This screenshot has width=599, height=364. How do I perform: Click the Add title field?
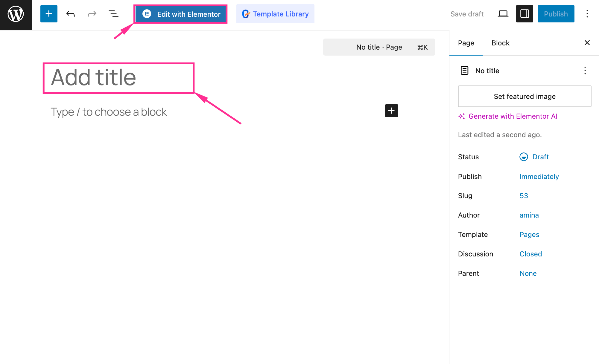tap(118, 78)
